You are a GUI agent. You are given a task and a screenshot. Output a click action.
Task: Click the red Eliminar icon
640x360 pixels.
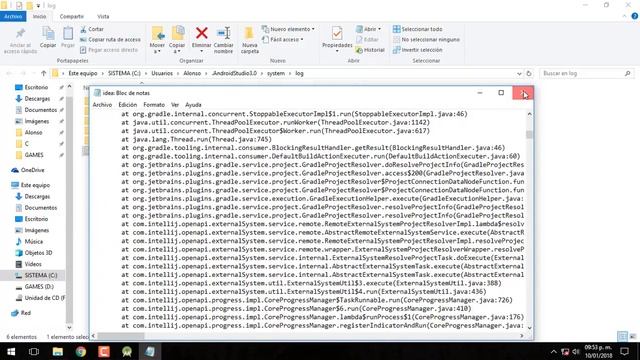pos(202,33)
